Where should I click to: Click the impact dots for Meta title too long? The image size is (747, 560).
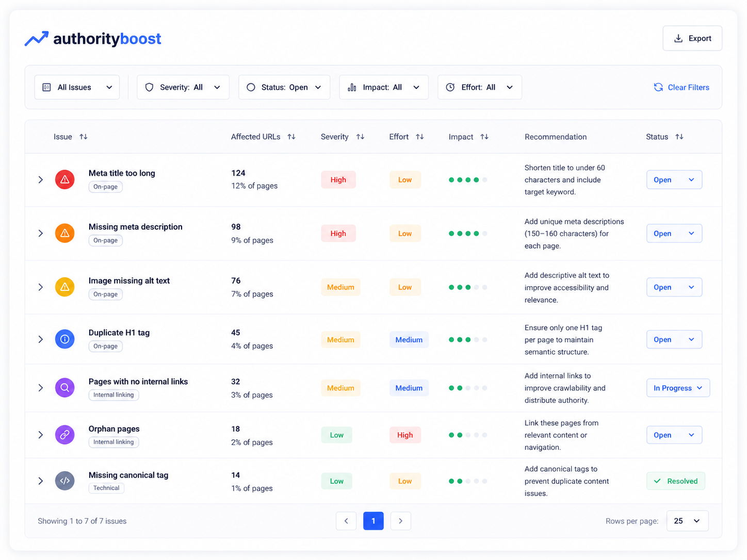[x=468, y=180]
